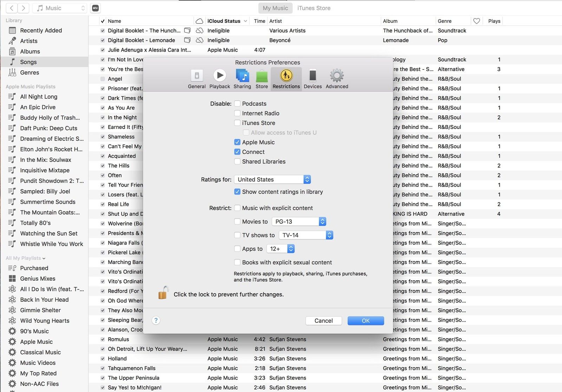Open the Ratings for United States dropdown
The height and width of the screenshot is (392, 562).
tap(273, 179)
